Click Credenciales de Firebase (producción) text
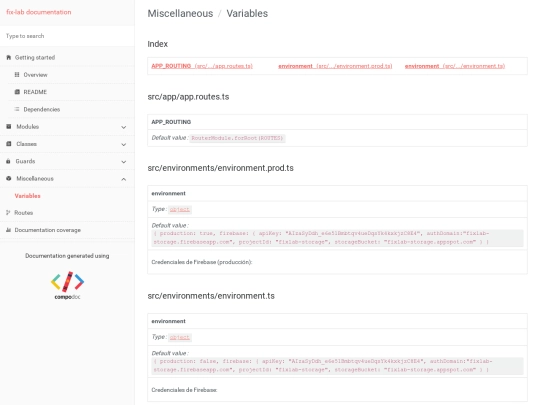The image size is (540, 405). click(x=202, y=262)
